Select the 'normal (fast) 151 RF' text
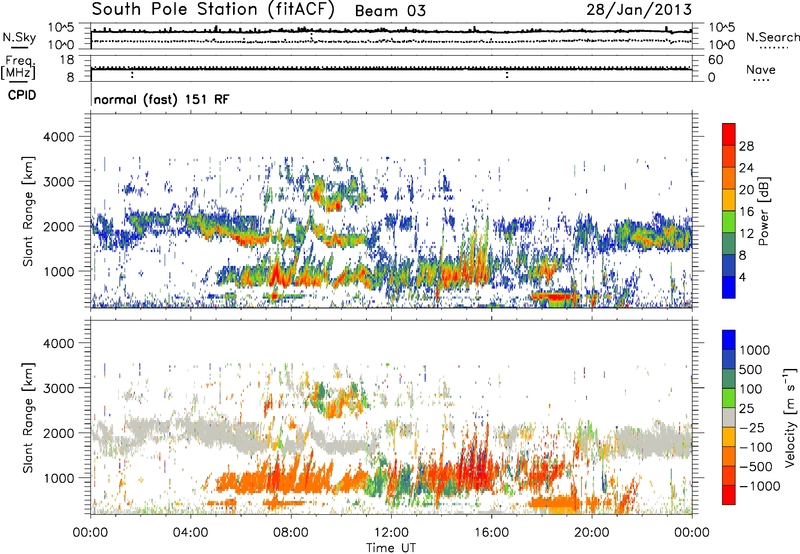Image resolution: width=800 pixels, height=554 pixels. click(x=162, y=99)
